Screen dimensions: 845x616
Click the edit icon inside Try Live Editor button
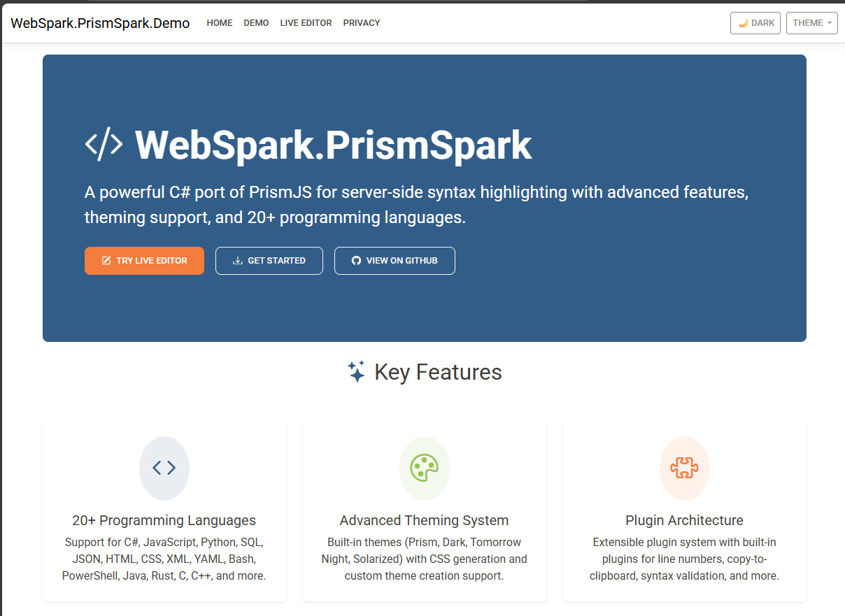[x=106, y=260]
